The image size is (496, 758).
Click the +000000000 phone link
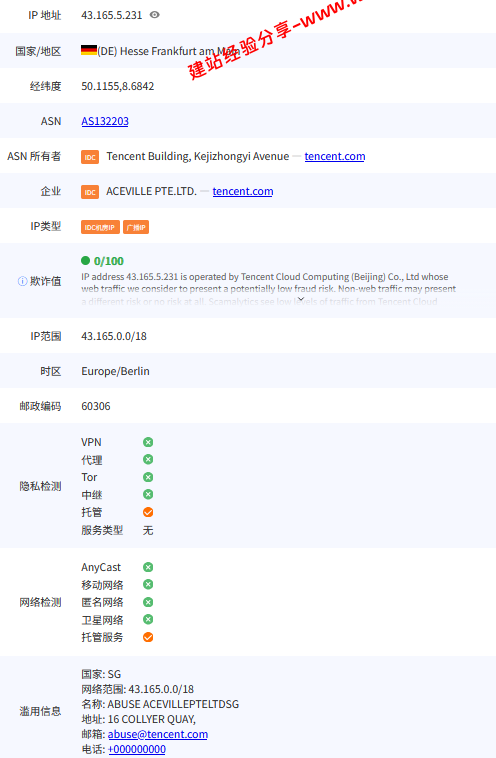click(x=137, y=749)
